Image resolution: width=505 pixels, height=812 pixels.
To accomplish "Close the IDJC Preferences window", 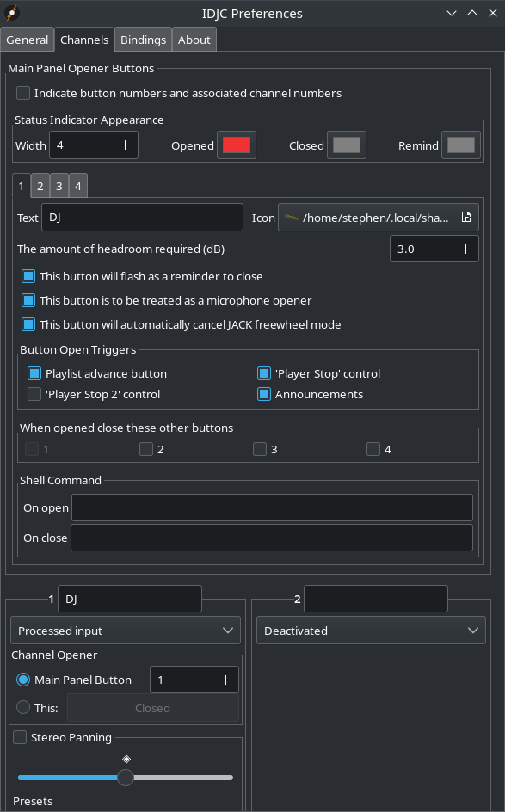I will tap(493, 14).
